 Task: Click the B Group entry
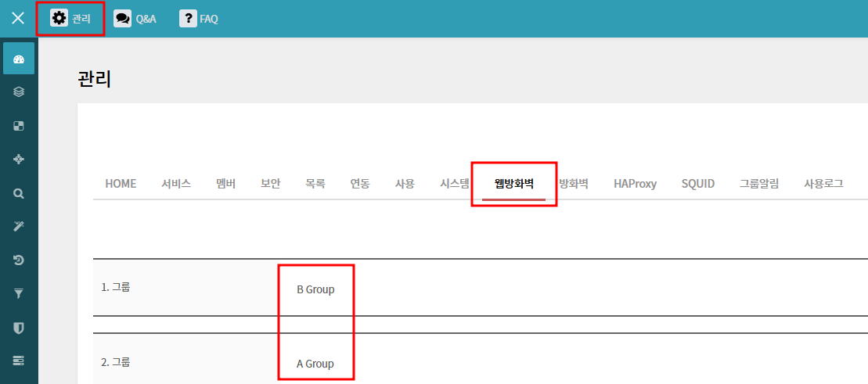point(315,289)
